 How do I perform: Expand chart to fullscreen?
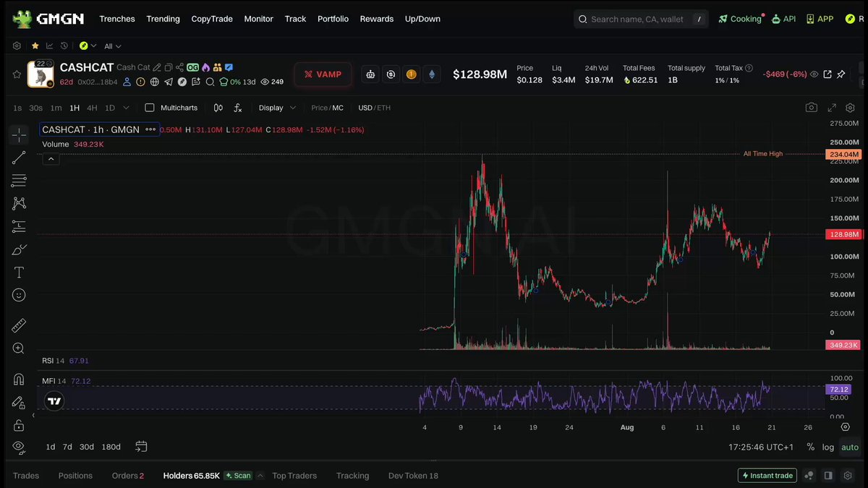pos(832,108)
